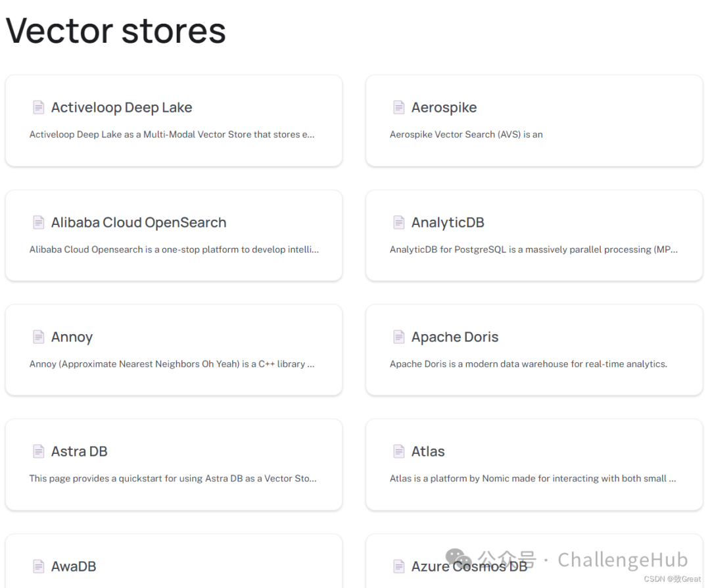The width and height of the screenshot is (710, 588).
Task: Click the document icon beside Atlas
Action: click(399, 451)
